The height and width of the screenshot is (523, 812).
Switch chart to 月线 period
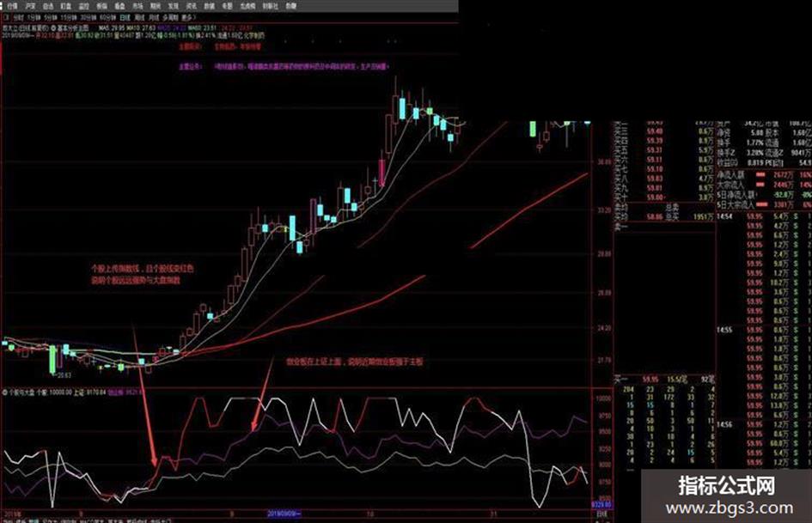coord(154,18)
